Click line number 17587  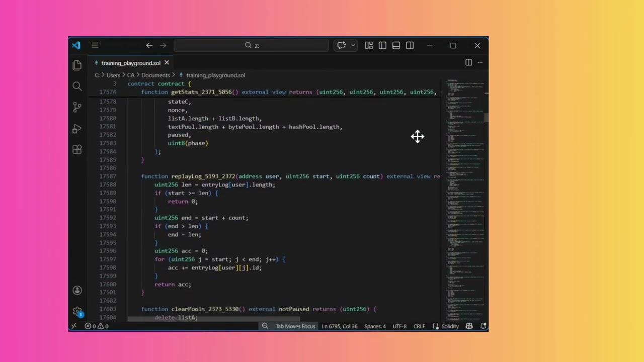[x=107, y=176]
